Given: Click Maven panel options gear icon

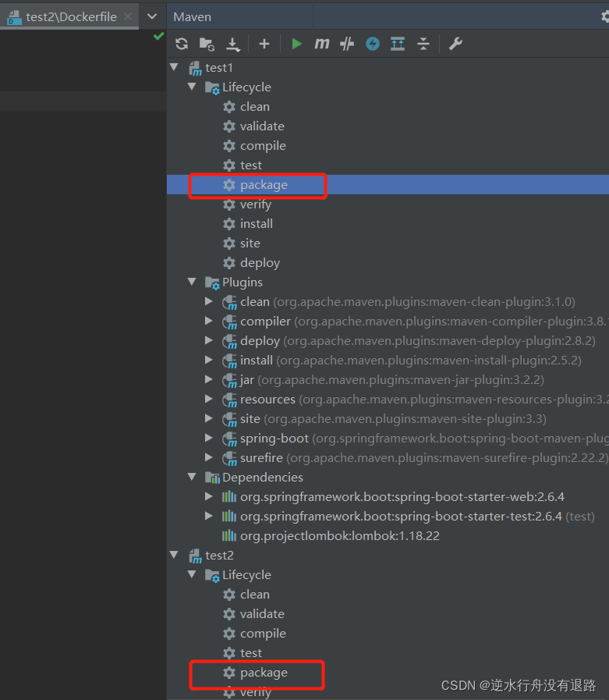Looking at the screenshot, I should [x=604, y=16].
